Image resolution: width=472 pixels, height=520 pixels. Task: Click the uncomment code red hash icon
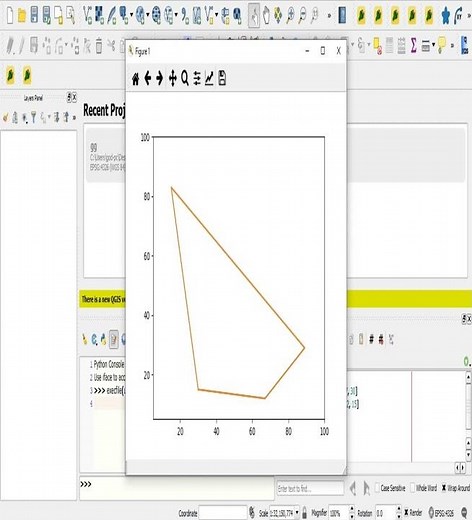point(381,339)
